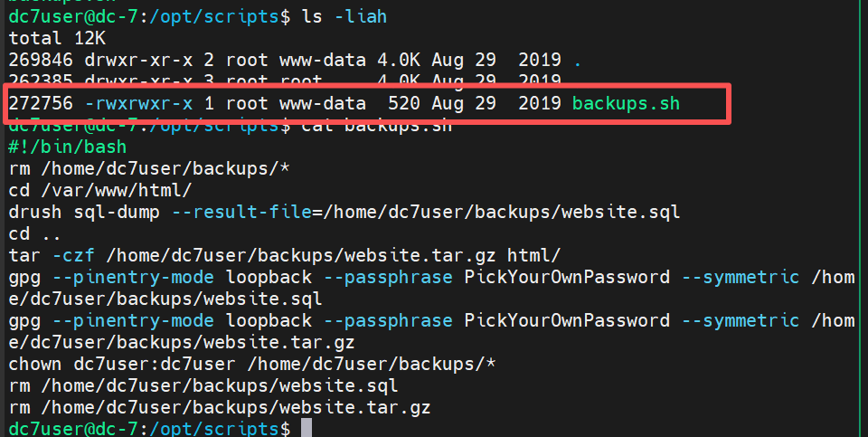868x437 pixels.
Task: Click the 'www-data' group in the backups.sh row
Action: coord(323,103)
